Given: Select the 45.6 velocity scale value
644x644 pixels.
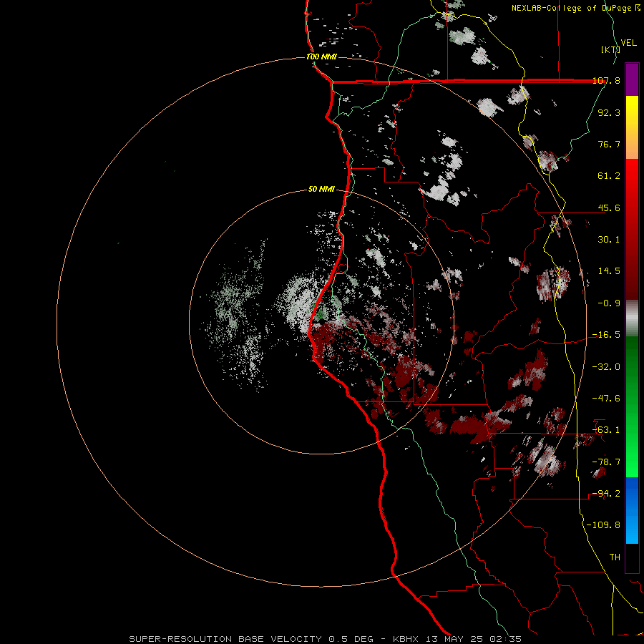Looking at the screenshot, I should point(609,208).
